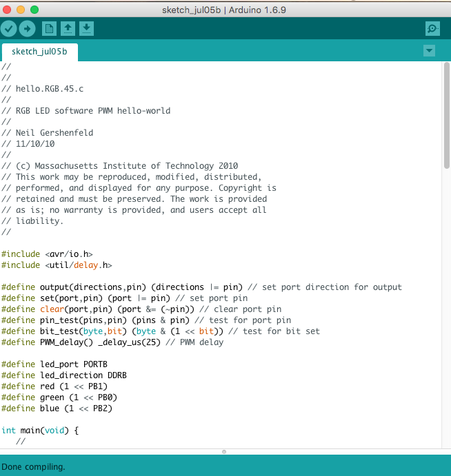The width and height of the screenshot is (451, 476).
Task: Click the '#define set(port,pin)' line
Action: (x=124, y=298)
